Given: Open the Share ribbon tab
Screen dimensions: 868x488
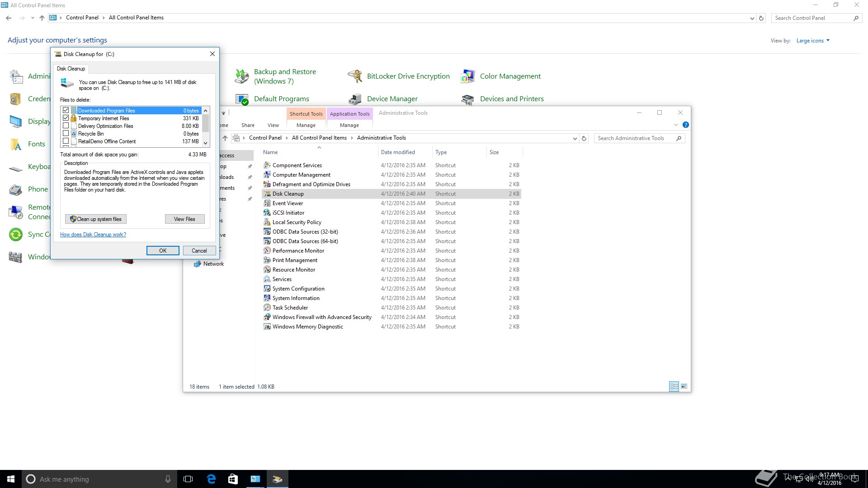Looking at the screenshot, I should click(248, 125).
